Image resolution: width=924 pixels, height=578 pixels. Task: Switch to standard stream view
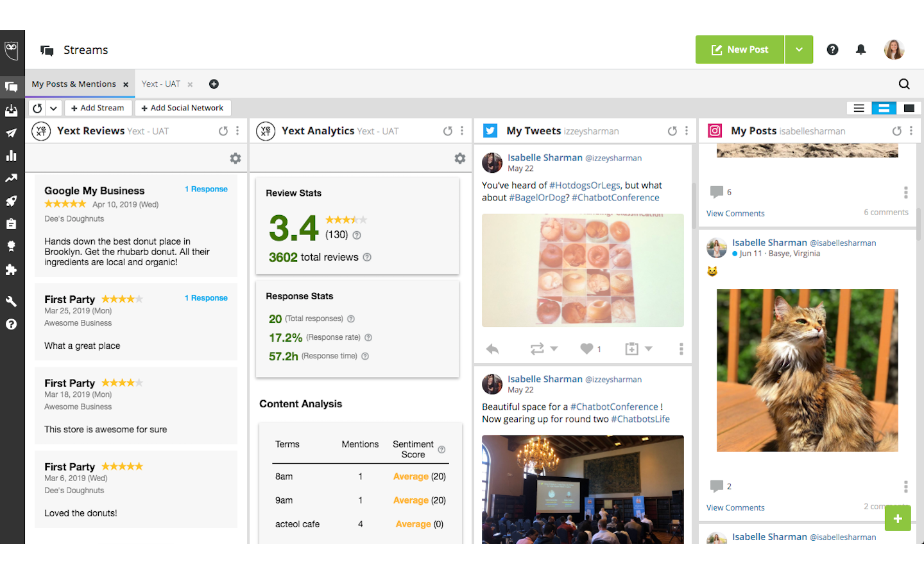coord(884,108)
